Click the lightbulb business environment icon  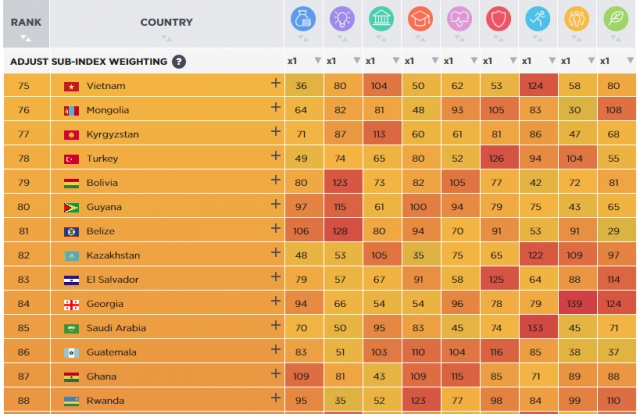click(x=342, y=18)
